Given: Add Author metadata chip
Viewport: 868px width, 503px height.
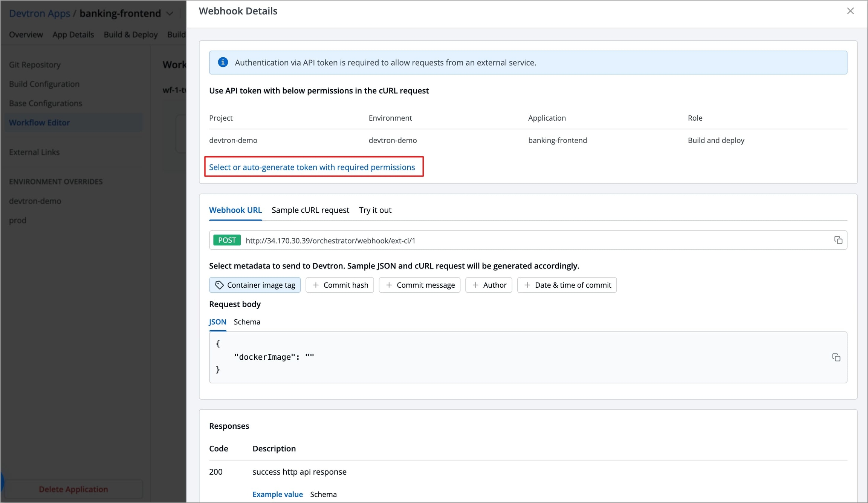Looking at the screenshot, I should (489, 285).
